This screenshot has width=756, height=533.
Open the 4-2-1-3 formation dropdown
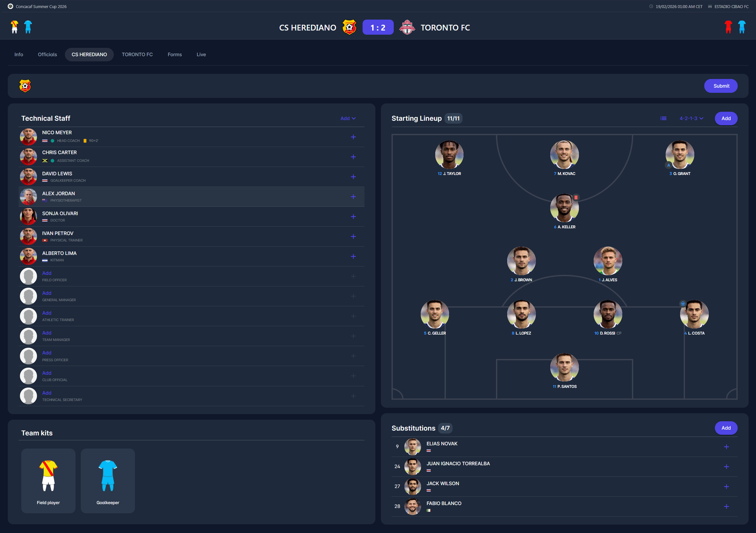pyautogui.click(x=691, y=118)
